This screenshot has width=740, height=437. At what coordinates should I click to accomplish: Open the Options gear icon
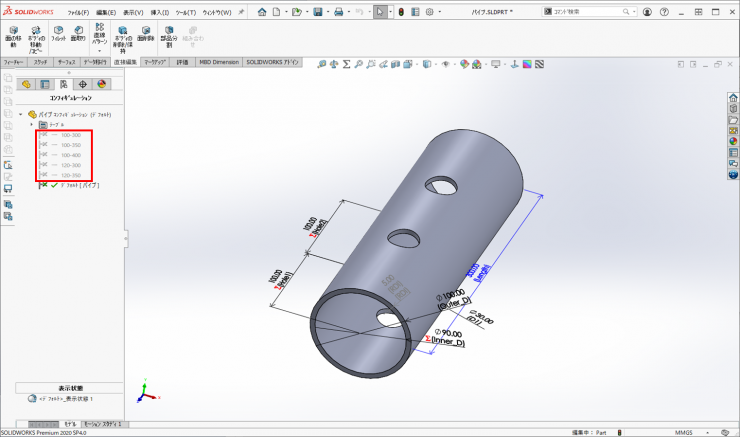[x=429, y=12]
